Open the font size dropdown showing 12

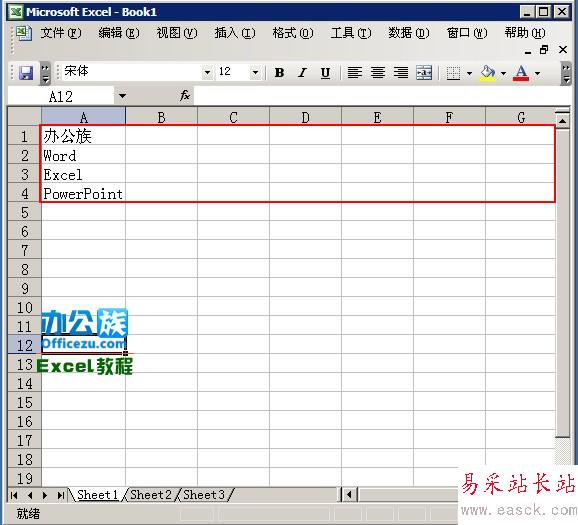point(255,72)
